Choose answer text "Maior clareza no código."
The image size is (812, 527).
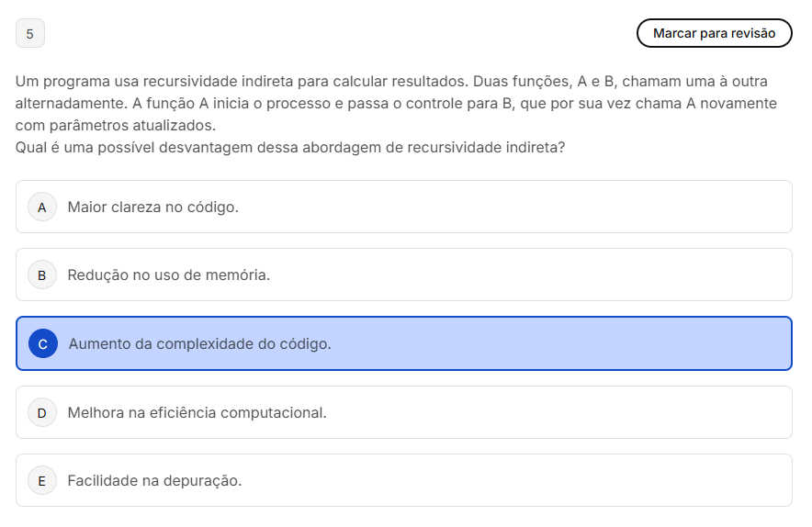[152, 207]
